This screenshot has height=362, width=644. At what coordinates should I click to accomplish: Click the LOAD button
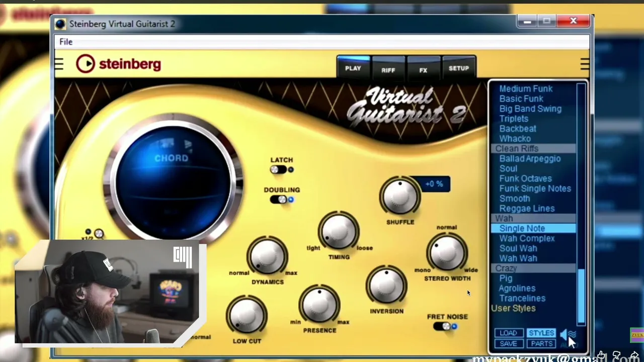(x=508, y=333)
